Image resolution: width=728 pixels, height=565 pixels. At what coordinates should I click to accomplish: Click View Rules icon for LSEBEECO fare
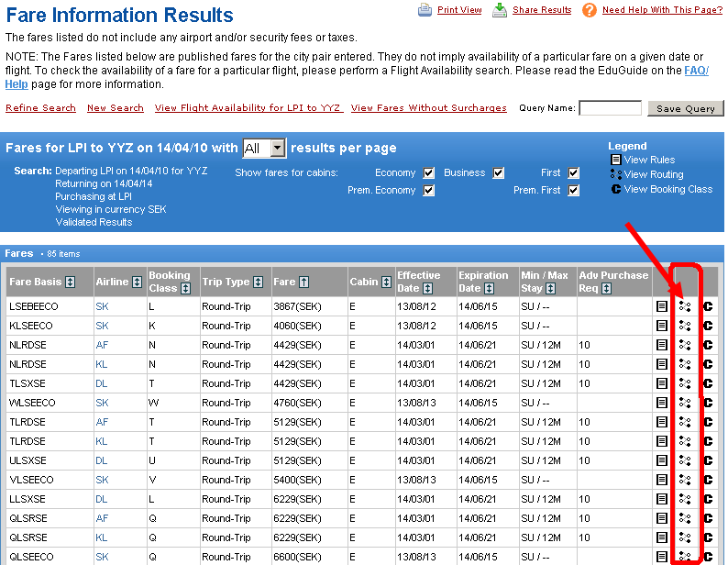[x=662, y=306]
